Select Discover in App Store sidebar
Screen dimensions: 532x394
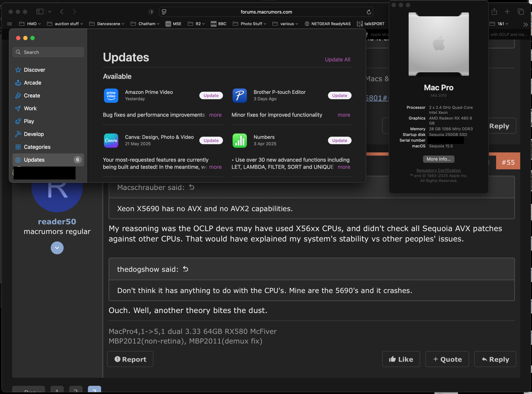tap(34, 70)
